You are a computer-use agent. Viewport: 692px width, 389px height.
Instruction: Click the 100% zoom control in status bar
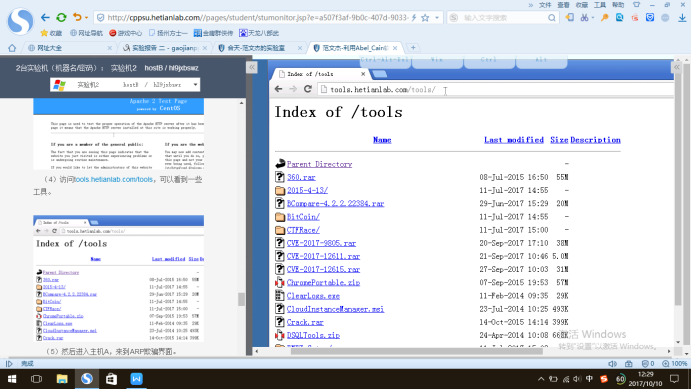pyautogui.click(x=675, y=364)
